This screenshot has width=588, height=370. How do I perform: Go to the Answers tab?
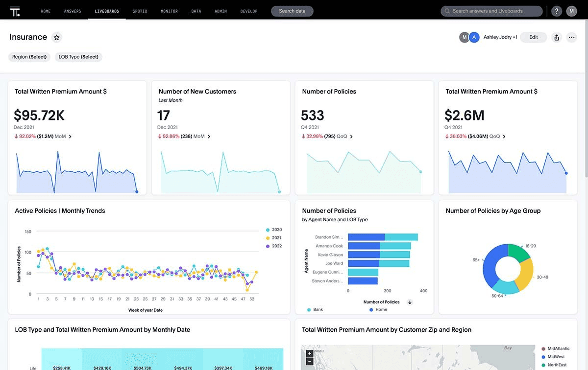pyautogui.click(x=73, y=11)
